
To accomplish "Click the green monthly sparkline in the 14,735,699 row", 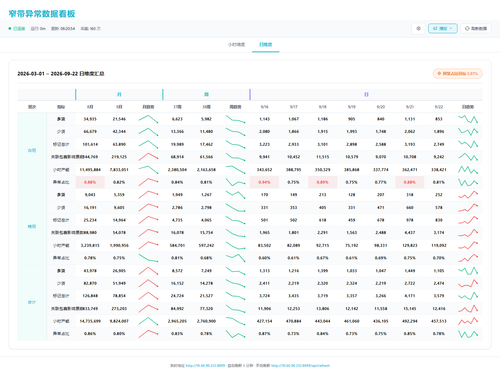I will pos(148,321).
